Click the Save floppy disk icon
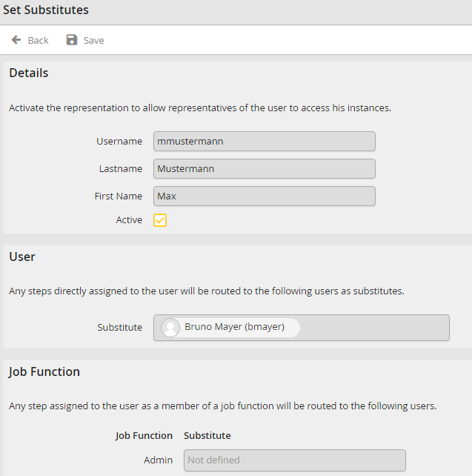Viewport: 472px width, 476px height. click(x=72, y=40)
